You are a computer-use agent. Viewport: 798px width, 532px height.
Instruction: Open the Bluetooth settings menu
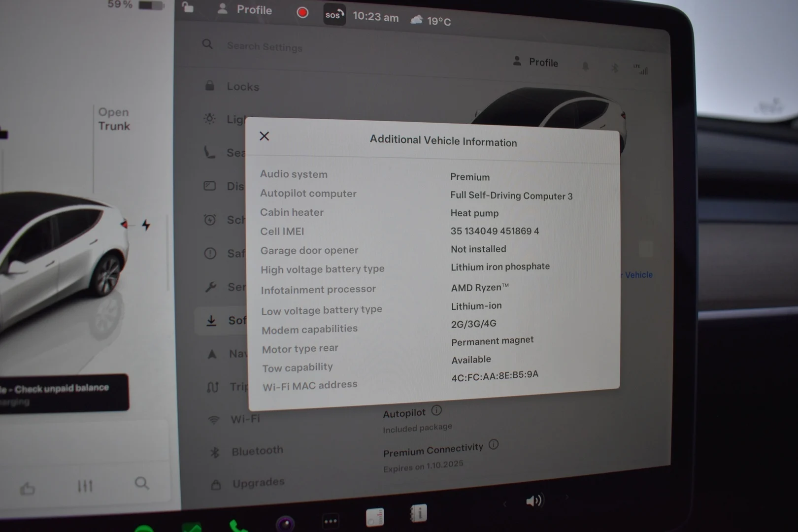[246, 451]
